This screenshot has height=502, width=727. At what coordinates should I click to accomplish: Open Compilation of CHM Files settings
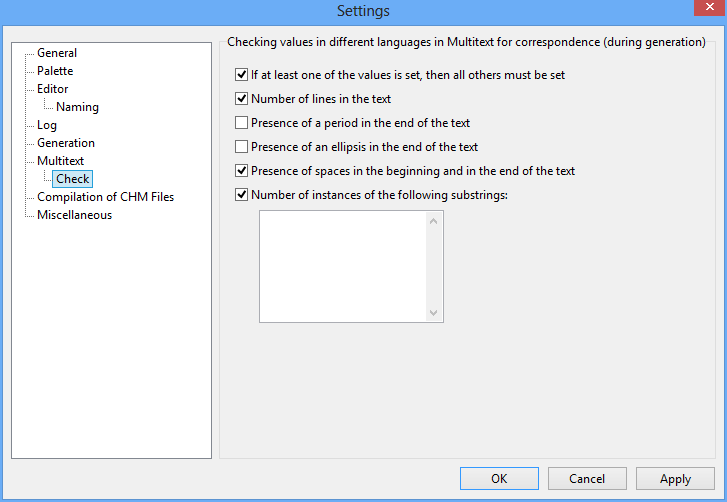pos(105,197)
